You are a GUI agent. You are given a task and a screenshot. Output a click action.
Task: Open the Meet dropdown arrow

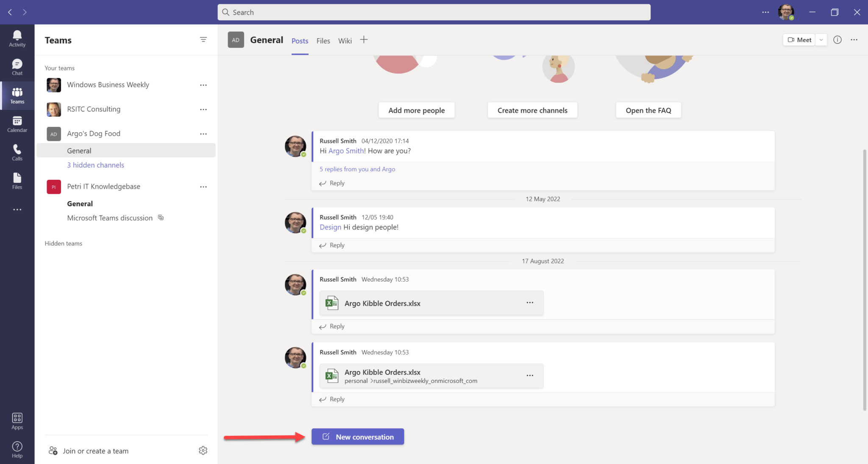(821, 39)
